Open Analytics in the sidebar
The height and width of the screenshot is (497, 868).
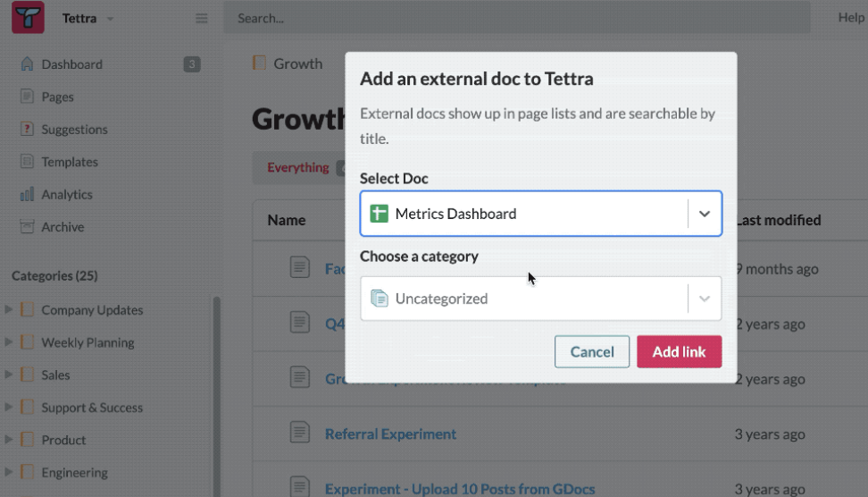(x=67, y=195)
